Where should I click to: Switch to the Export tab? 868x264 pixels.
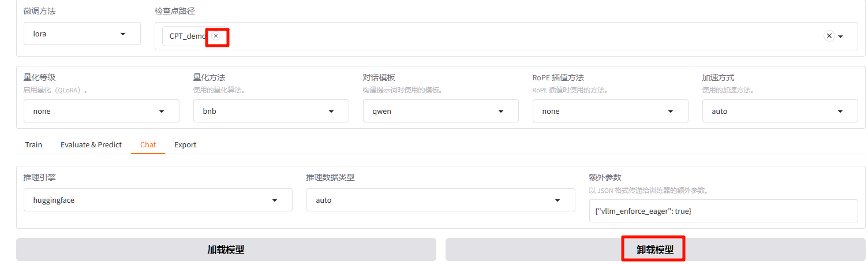[185, 145]
